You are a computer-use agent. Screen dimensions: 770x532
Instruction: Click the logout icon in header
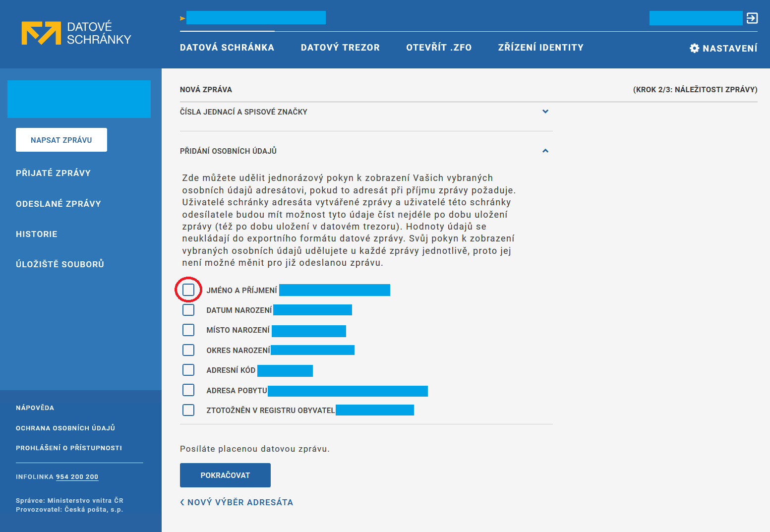pos(752,18)
